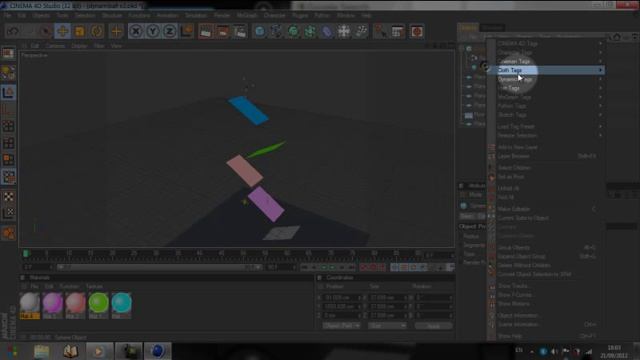640x360 pixels.
Task: Choose the highlighted Cloth Tags entry
Action: tap(546, 70)
